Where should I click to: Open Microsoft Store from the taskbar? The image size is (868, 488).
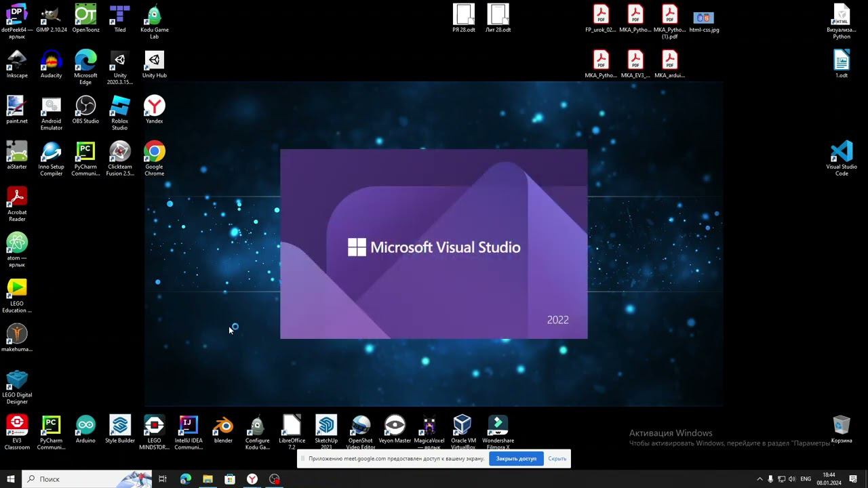click(230, 479)
